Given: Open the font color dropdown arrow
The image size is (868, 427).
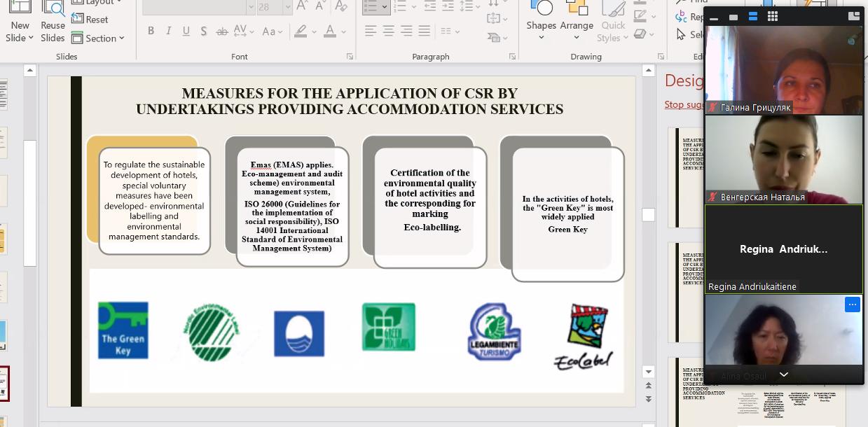Looking at the screenshot, I should 344,31.
